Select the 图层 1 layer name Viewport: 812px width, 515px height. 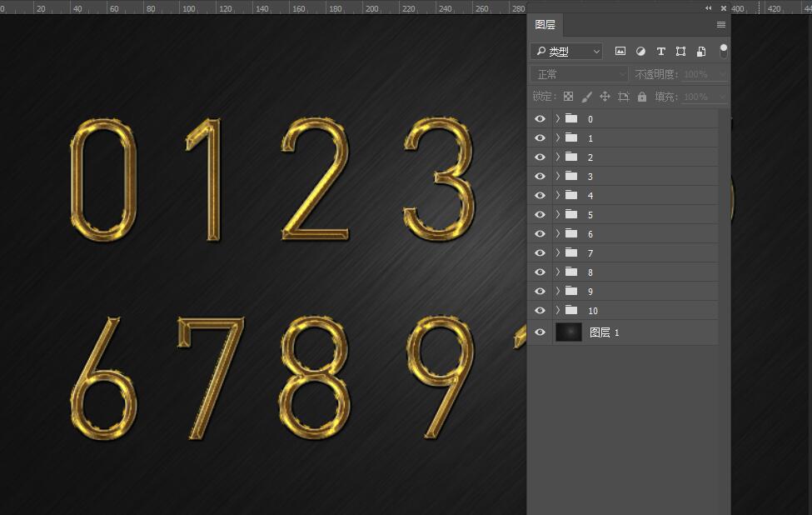(605, 332)
